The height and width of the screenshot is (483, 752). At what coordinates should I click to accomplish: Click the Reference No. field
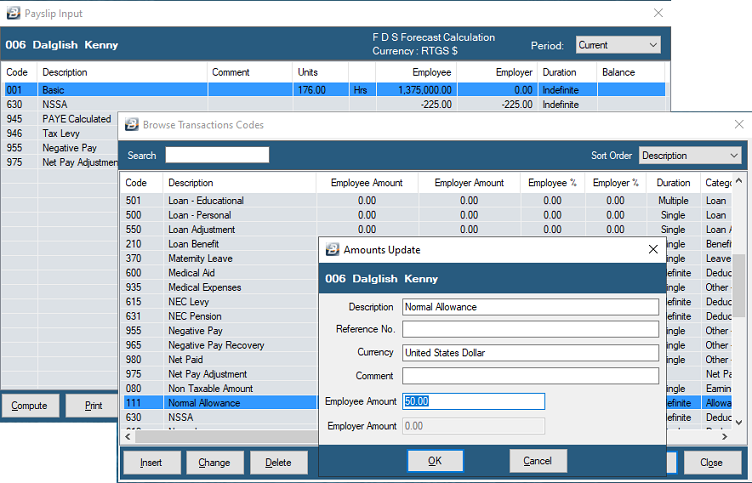click(530, 329)
